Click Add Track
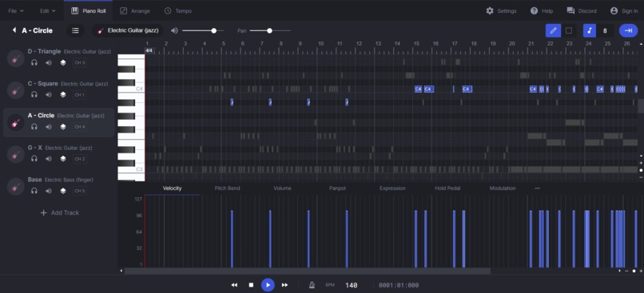644x293 pixels. coord(60,212)
